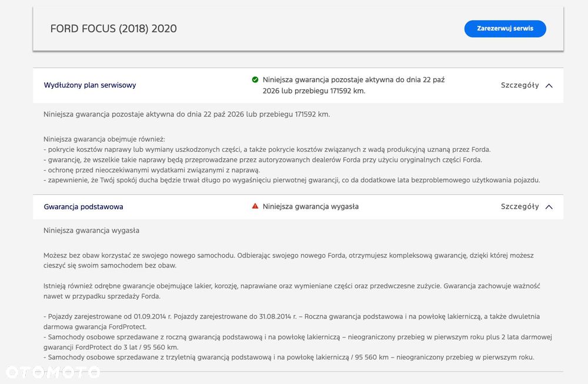The width and height of the screenshot is (588, 384).
Task: Click the paragraph starting Możesz bez obaw
Action: pyautogui.click(x=288, y=261)
